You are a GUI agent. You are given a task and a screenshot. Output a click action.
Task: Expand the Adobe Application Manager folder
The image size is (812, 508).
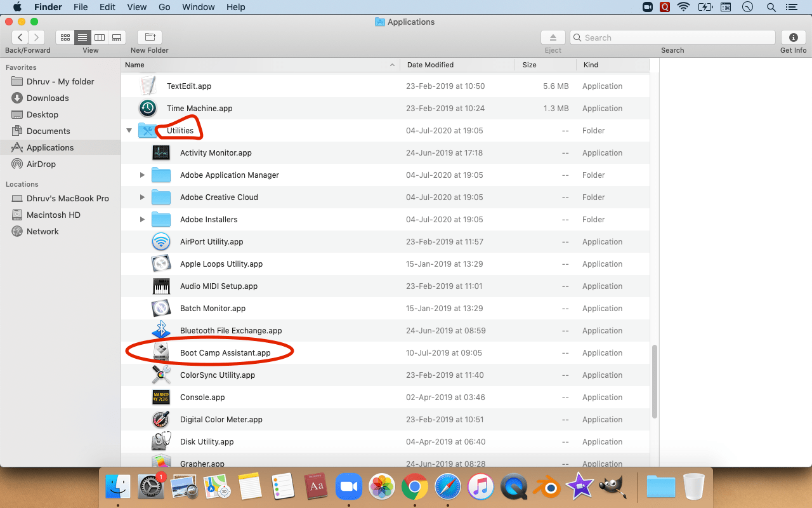click(x=142, y=175)
